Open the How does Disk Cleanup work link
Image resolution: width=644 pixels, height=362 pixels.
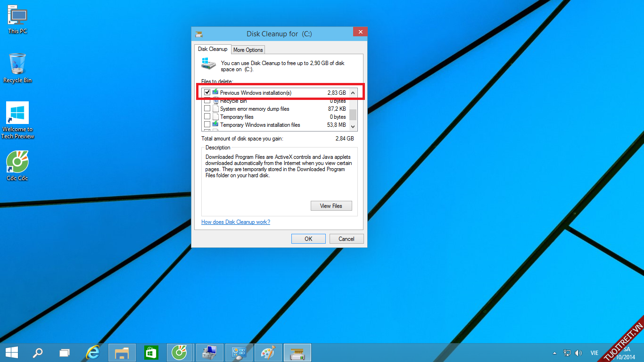click(236, 222)
